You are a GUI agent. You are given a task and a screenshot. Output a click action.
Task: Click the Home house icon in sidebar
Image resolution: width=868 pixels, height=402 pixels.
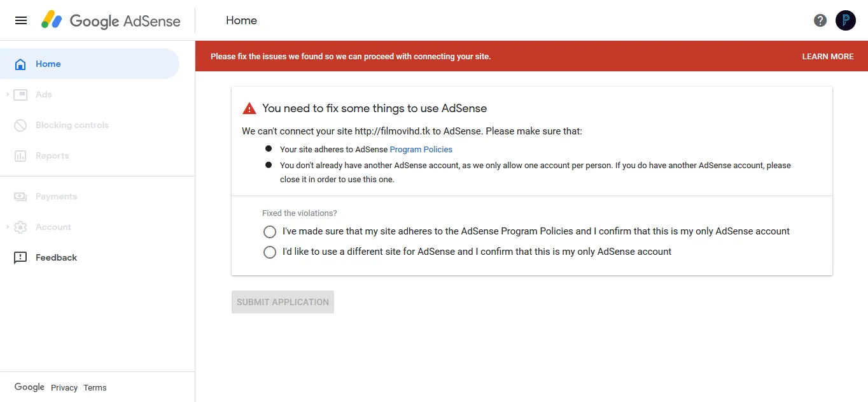tap(20, 64)
